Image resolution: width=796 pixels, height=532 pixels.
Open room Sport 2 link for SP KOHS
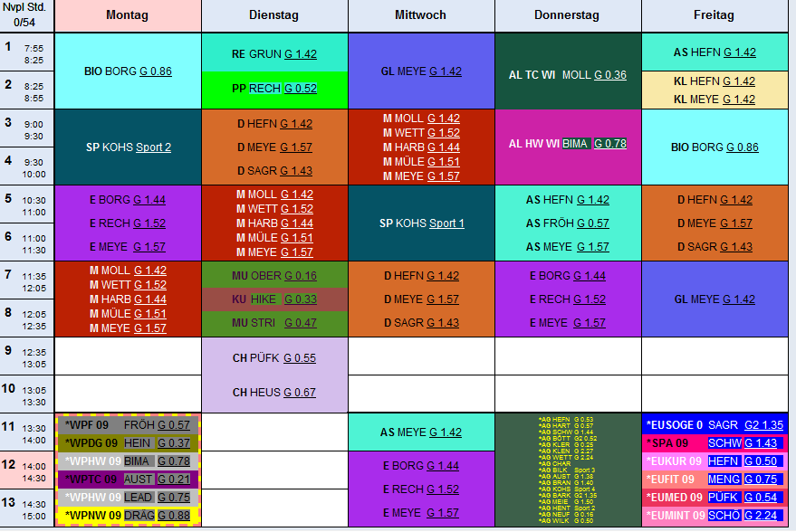click(154, 147)
